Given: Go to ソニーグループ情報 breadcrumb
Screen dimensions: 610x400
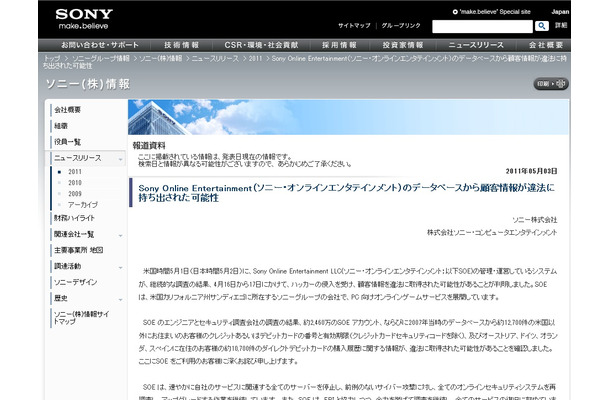Looking at the screenshot, I should (x=100, y=58).
